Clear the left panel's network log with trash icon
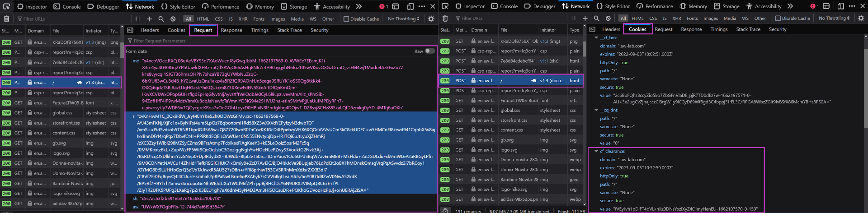868x213 pixels. [6, 19]
